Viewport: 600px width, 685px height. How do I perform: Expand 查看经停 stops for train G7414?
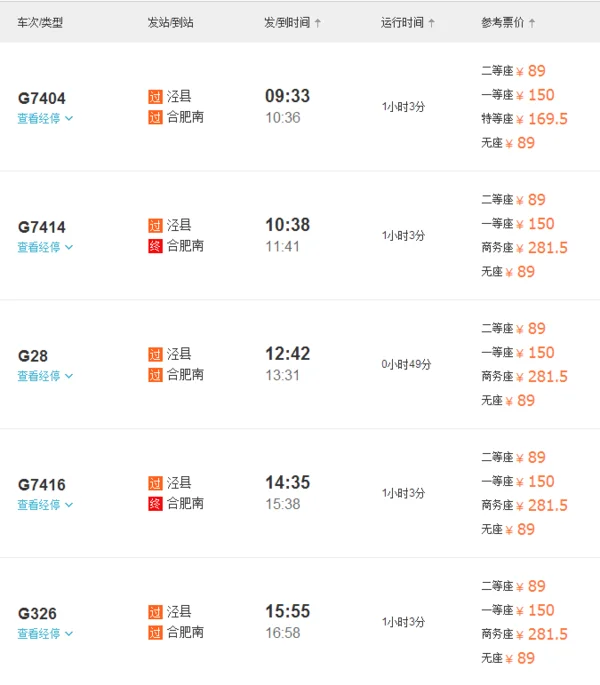click(45, 247)
